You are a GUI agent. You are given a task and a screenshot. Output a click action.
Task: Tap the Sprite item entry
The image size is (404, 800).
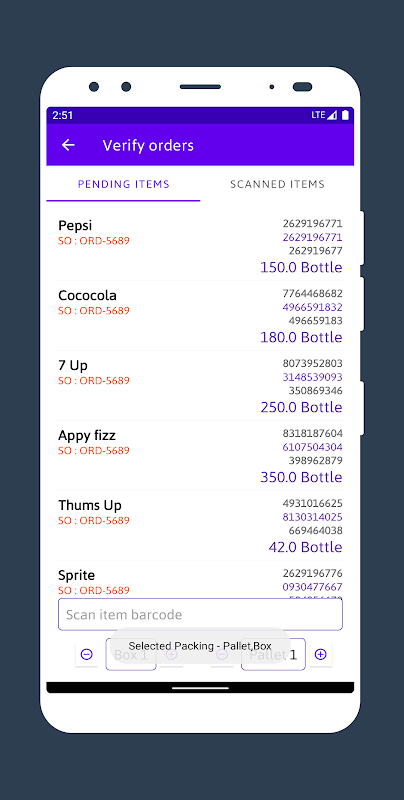click(200, 579)
